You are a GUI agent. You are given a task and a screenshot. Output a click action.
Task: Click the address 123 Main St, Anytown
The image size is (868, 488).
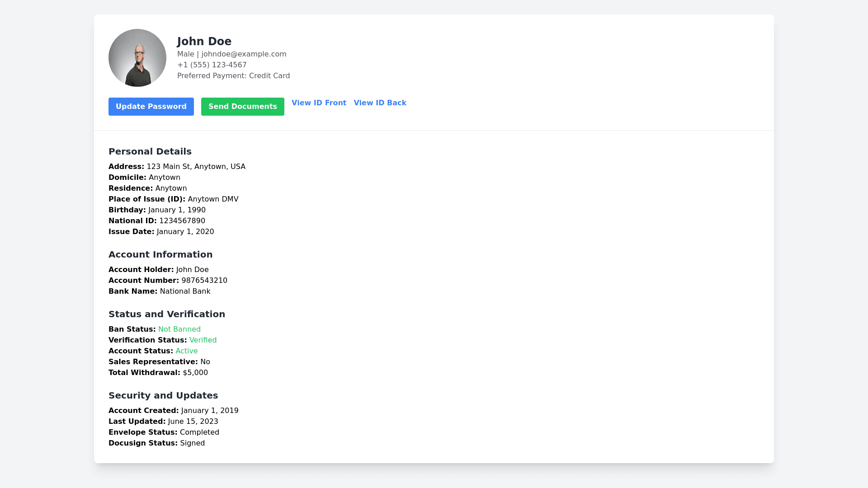[x=196, y=167]
